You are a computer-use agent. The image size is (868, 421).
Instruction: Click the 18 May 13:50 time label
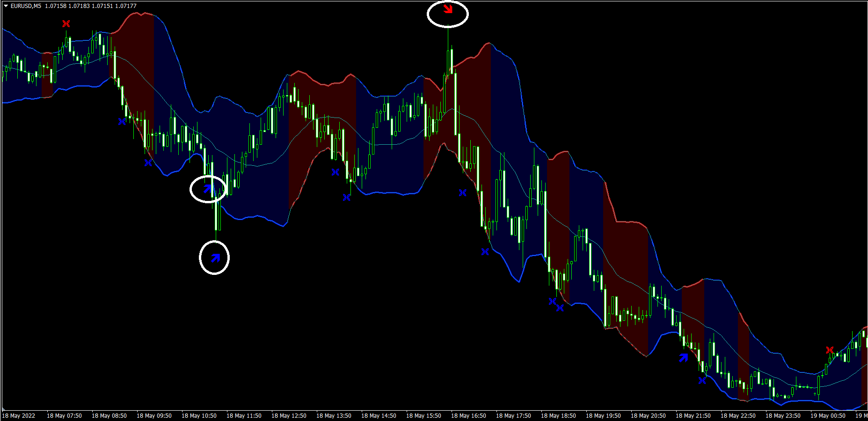tap(334, 416)
